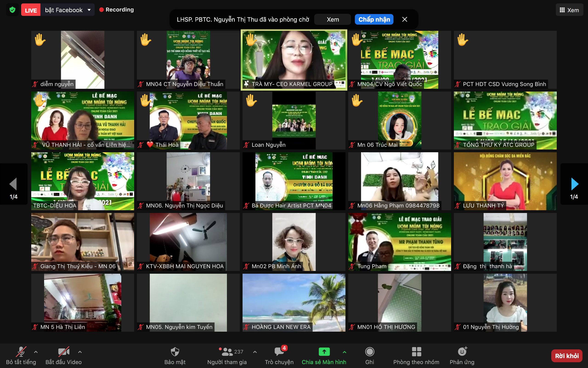Screen dimensions: 588x368
Task: Click raised hand on MN04/CV Ngô Viết Quốc
Action: click(357, 40)
